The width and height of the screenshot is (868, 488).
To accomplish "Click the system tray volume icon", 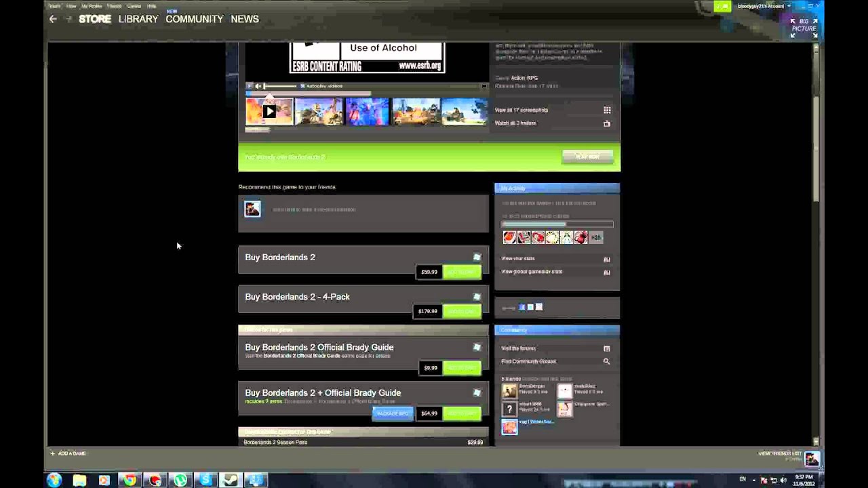I will pyautogui.click(x=784, y=480).
